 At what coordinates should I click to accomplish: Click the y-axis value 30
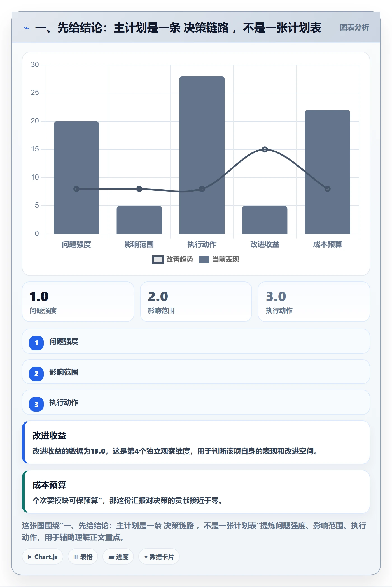(x=35, y=64)
